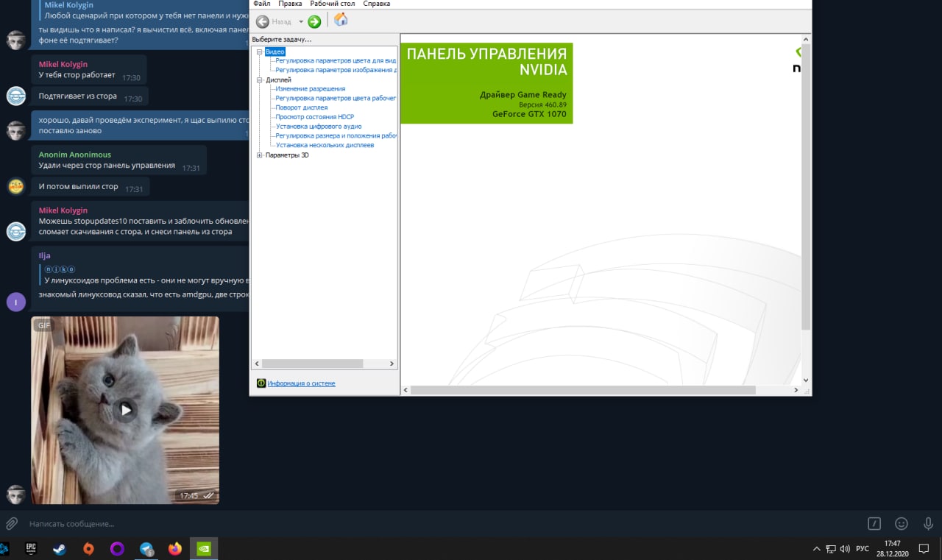Show hidden tray icons chevron

tap(816, 549)
